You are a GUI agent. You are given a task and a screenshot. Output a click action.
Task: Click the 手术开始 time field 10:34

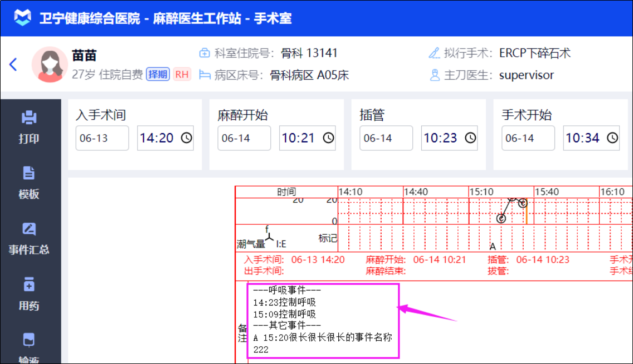point(591,138)
